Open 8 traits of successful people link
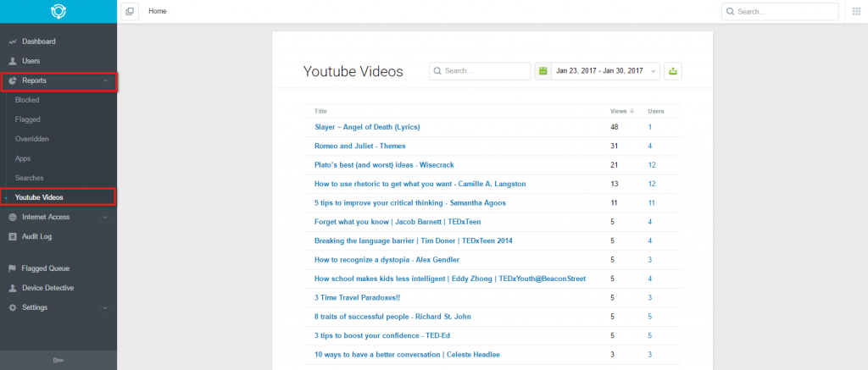Image resolution: width=868 pixels, height=370 pixels. pos(392,317)
